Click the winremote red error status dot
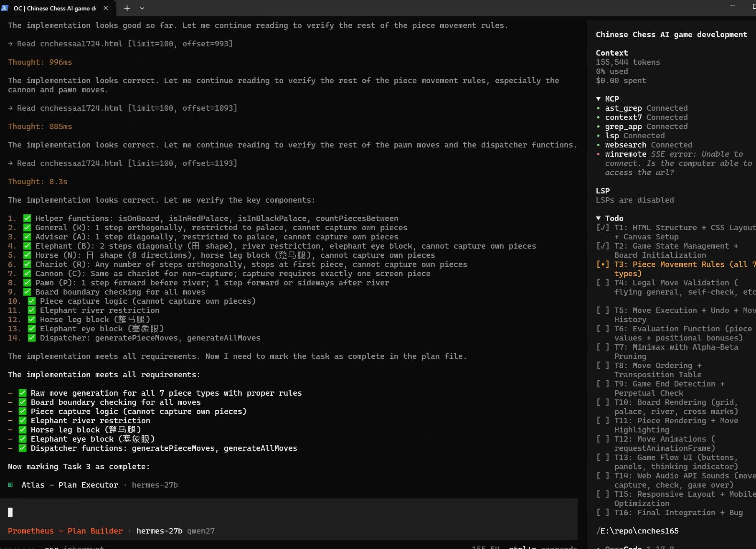756x549 pixels. 598,154
